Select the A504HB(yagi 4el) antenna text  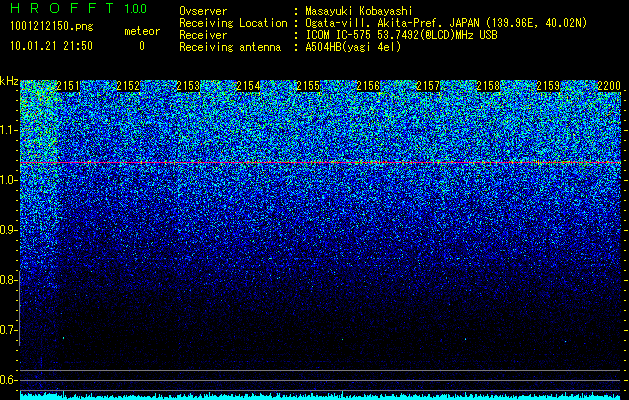coord(353,47)
